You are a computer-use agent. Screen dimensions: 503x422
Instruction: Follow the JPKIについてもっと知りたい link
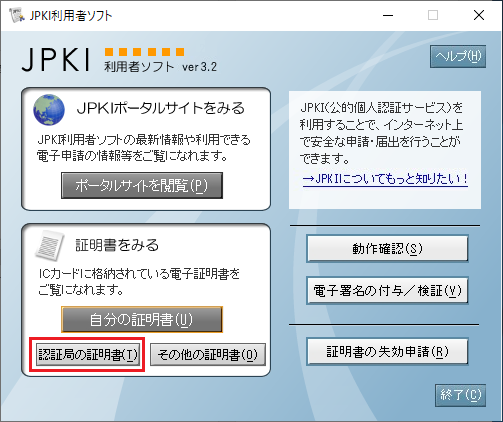pyautogui.click(x=385, y=179)
